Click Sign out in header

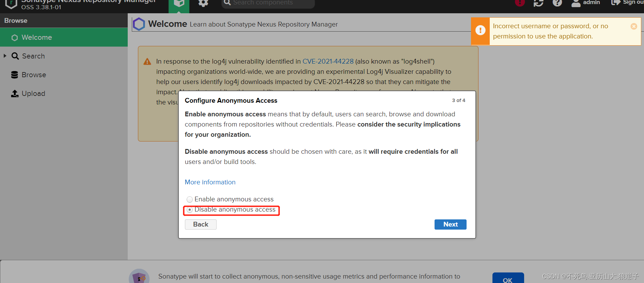tap(627, 3)
